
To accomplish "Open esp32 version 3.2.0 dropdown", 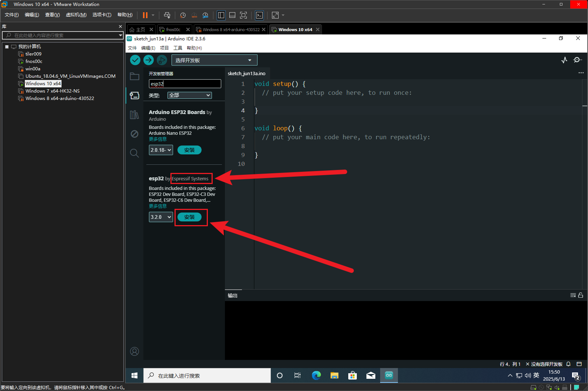I will 161,217.
